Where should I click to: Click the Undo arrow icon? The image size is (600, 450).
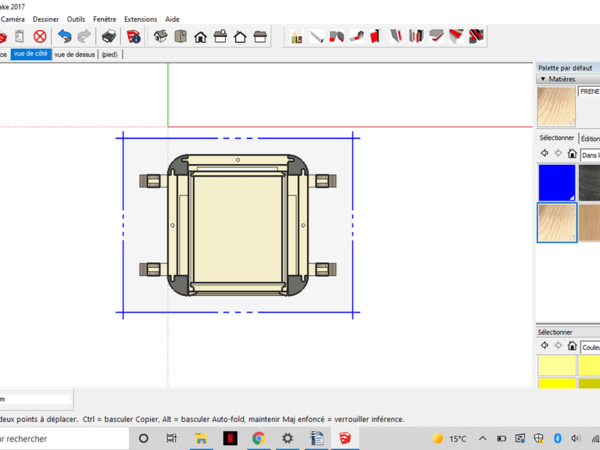click(x=64, y=37)
